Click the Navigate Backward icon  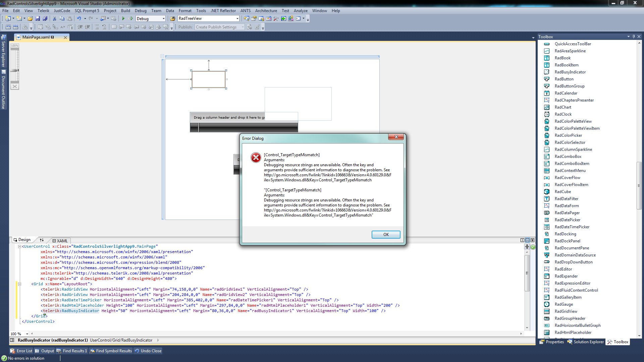[x=103, y=19]
